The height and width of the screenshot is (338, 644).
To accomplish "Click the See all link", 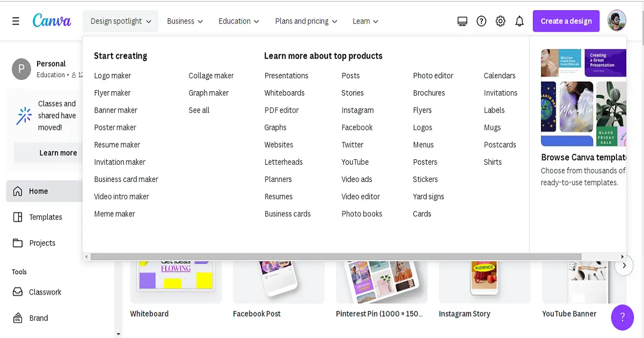I will (199, 110).
